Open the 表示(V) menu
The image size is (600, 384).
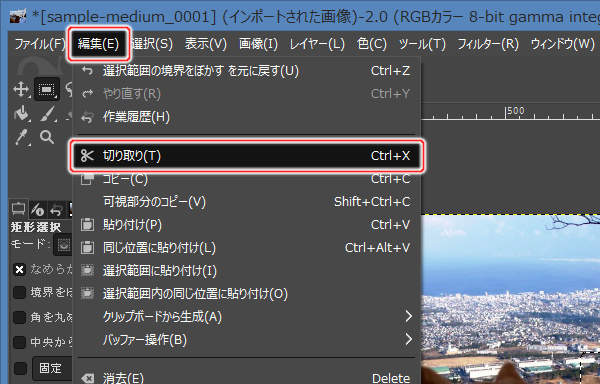click(206, 44)
